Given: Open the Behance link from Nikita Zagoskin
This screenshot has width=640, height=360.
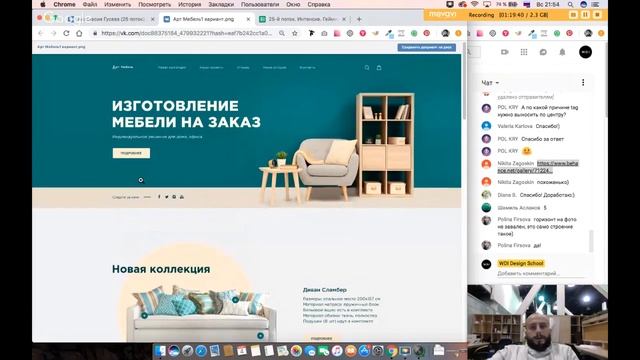Looking at the screenshot, I should click(x=538, y=167).
